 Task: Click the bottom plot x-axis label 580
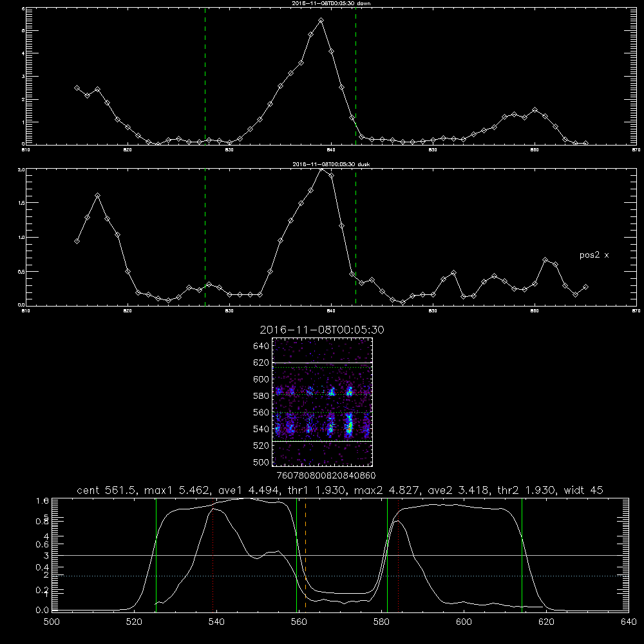(381, 622)
